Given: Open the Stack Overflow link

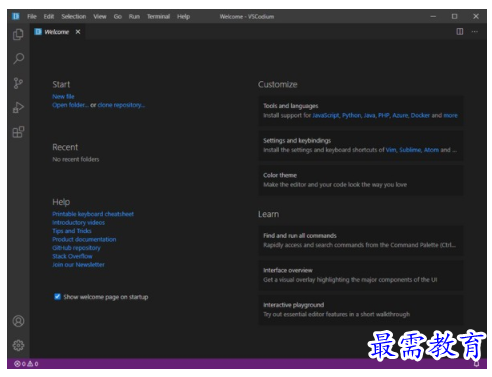Looking at the screenshot, I should tap(72, 256).
